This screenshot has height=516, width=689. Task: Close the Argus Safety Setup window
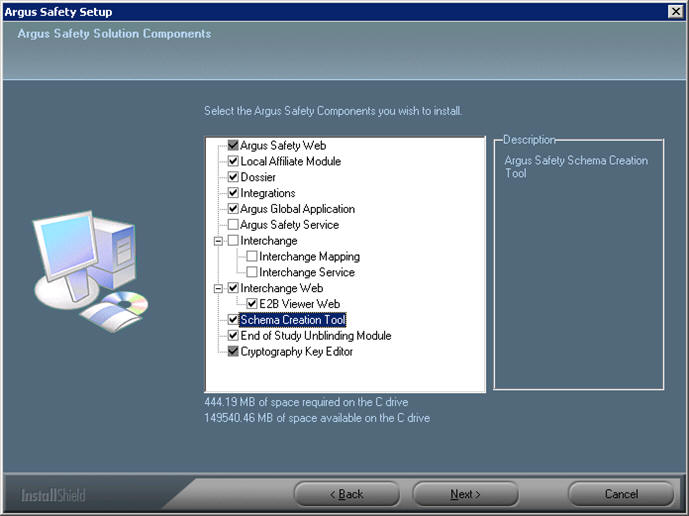click(x=675, y=11)
